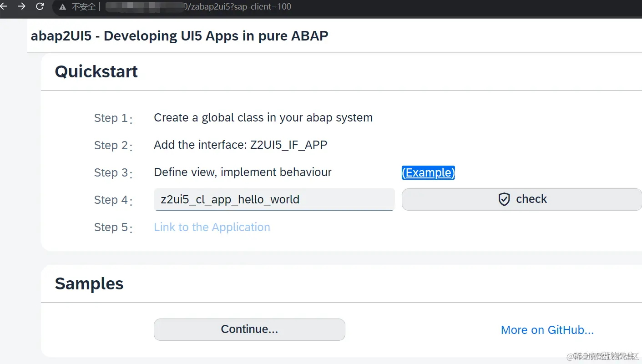Click the check button in Step 4
This screenshot has height=364, width=642.
(x=522, y=199)
